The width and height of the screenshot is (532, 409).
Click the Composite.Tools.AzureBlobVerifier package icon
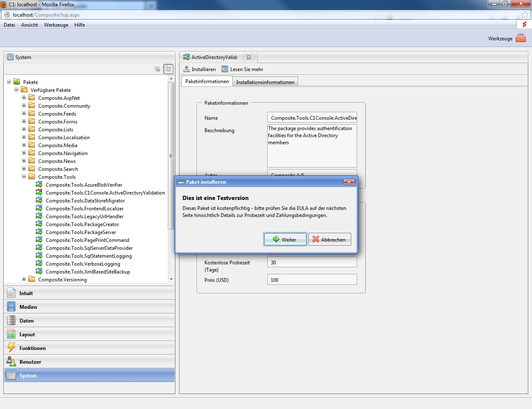pyautogui.click(x=39, y=185)
